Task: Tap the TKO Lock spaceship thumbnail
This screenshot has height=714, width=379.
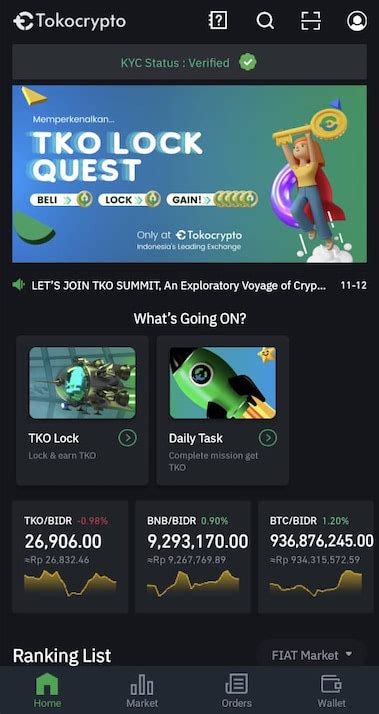Action: (82, 383)
